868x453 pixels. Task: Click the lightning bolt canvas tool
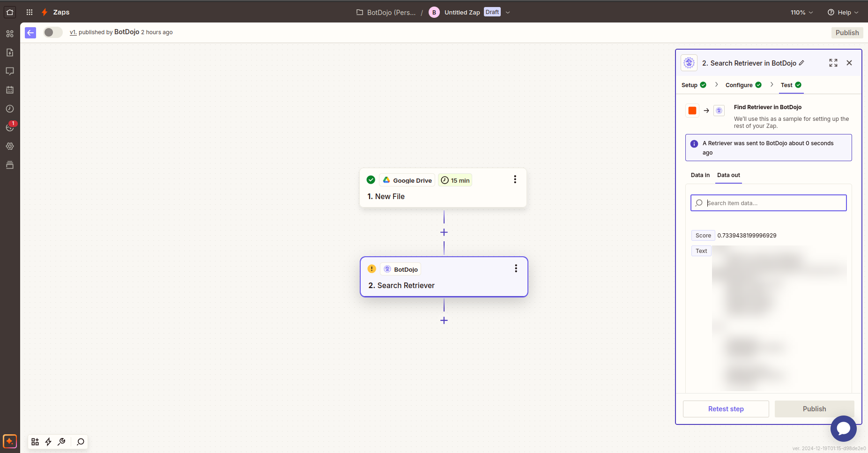[48, 442]
